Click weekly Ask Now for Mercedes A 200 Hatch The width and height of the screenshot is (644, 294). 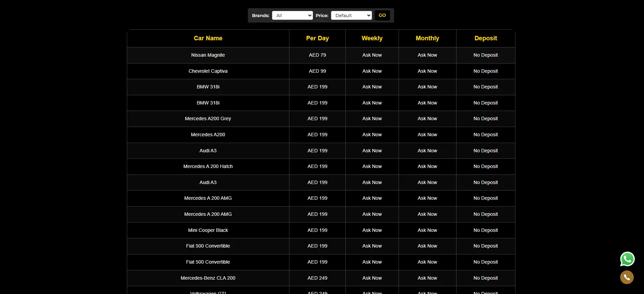click(372, 166)
